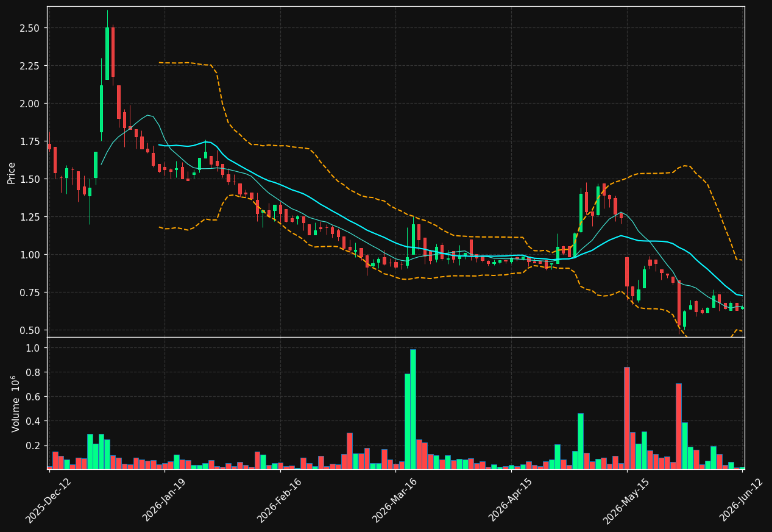
Task: Click the 2.50 price axis label
Action: pos(29,28)
